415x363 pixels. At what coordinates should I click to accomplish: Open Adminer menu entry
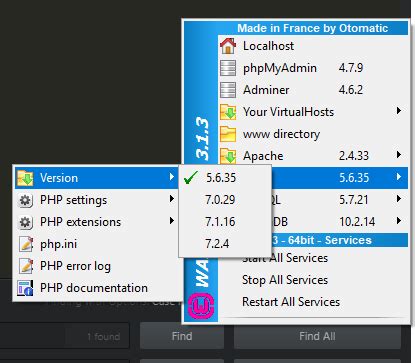point(313,90)
